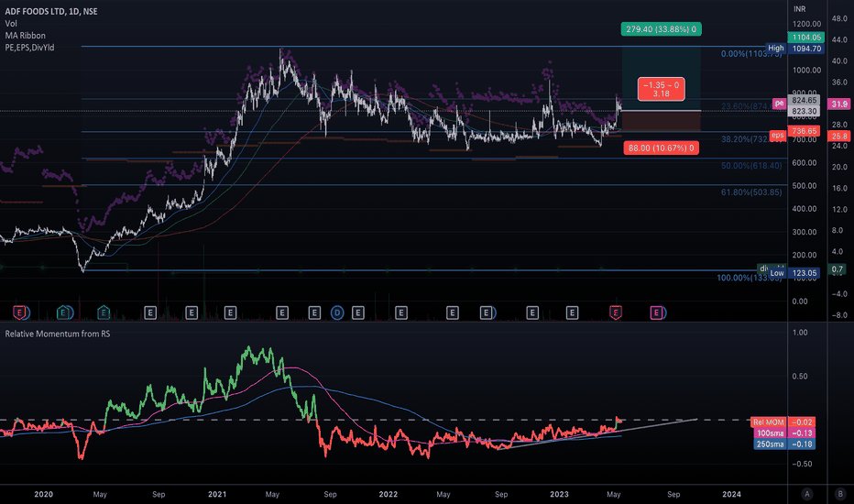Click the 50.00%(618.40) Fibonacci label
The height and width of the screenshot is (504, 854).
tap(751, 166)
